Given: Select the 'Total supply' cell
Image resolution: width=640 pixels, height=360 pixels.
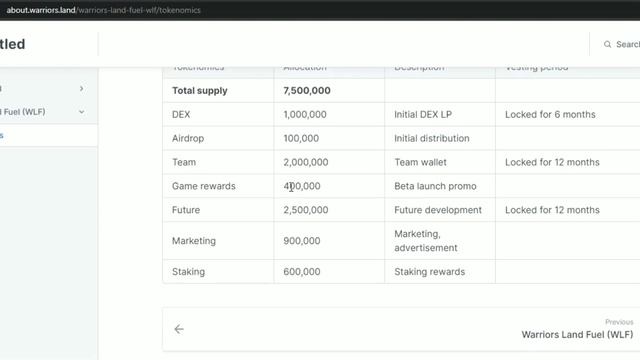Looking at the screenshot, I should pos(200,91).
